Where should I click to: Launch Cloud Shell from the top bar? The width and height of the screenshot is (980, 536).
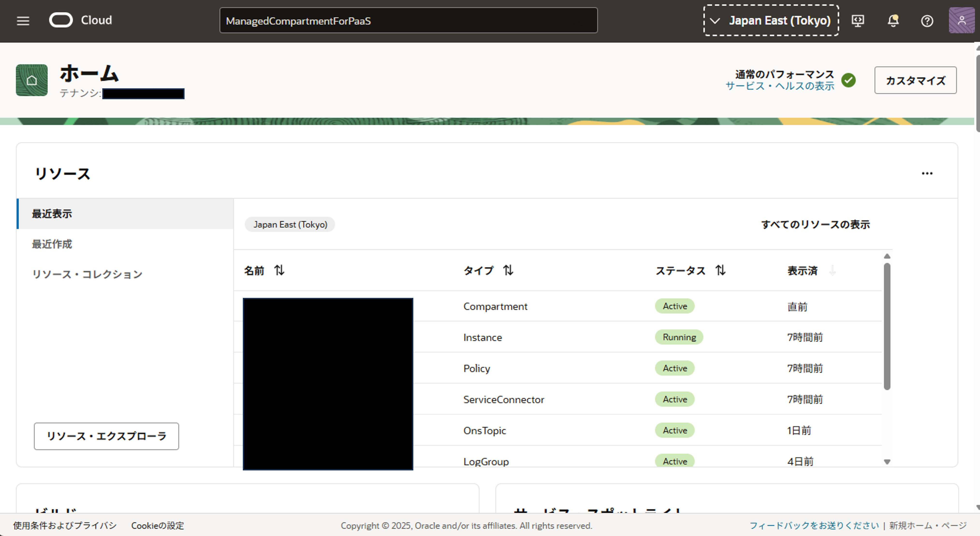coord(858,21)
